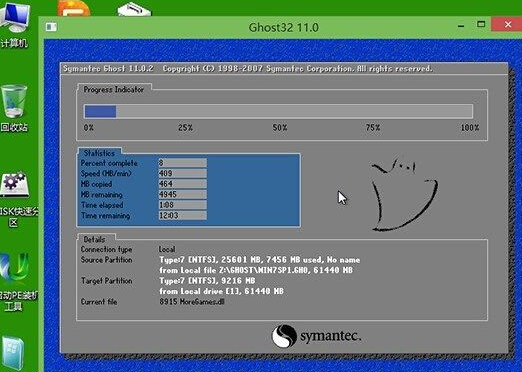Click the blue progress indicator bar
The height and width of the screenshot is (372, 522).
point(278,111)
